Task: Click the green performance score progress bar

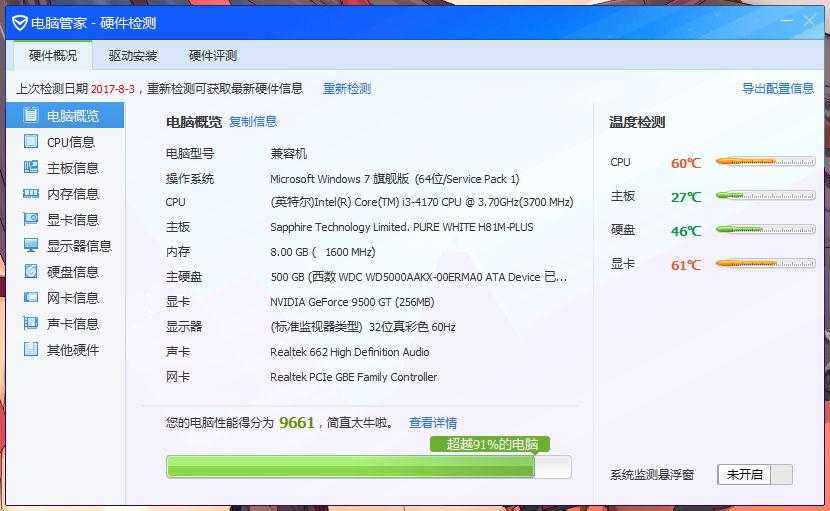Action: click(368, 467)
